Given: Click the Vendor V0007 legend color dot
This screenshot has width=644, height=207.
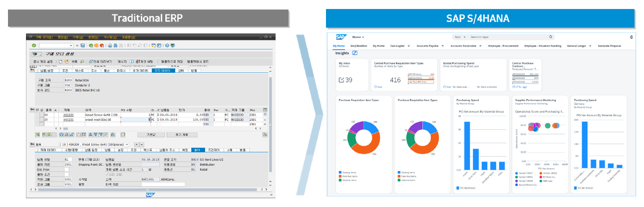Looking at the screenshot, I should 516,173.
